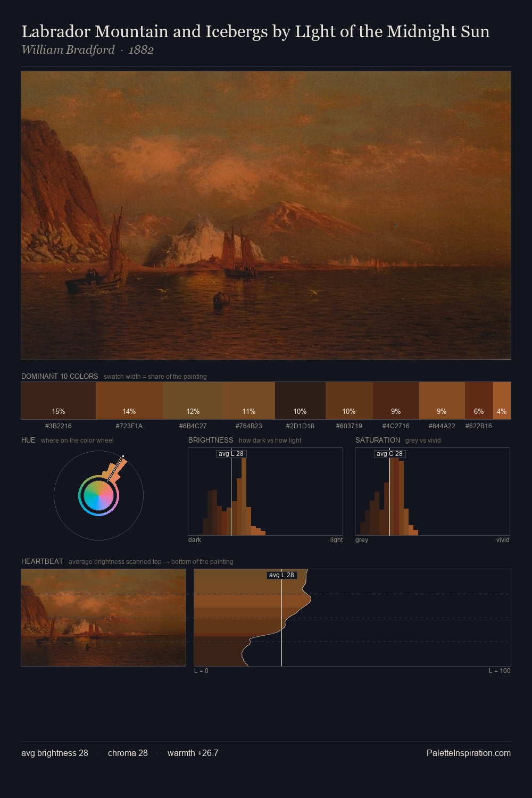532x798 pixels.
Task: Click avg L 28 marker in heartbeat chart
Action: click(281, 575)
